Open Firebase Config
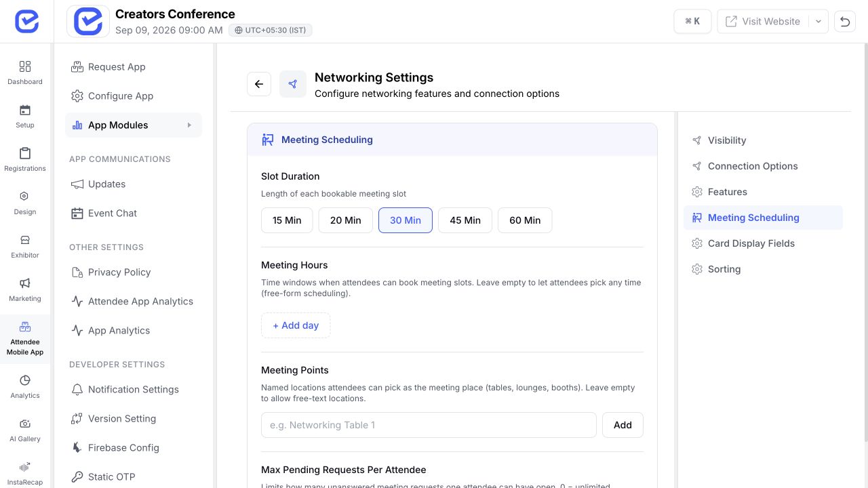Screen dimensions: 868x488 point(134,448)
